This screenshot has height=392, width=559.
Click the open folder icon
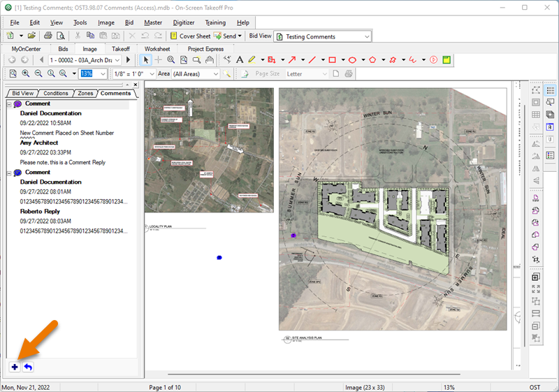[x=31, y=36]
